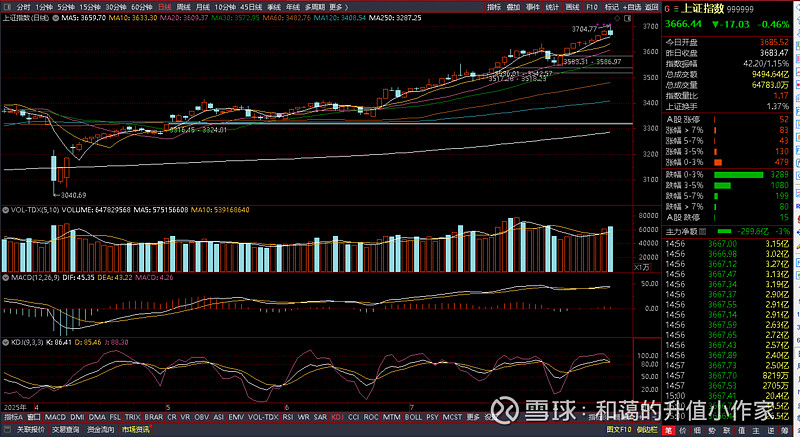Screen dimensions: 800x437
Task: Select the KDJ indicator tab
Action: pyautogui.click(x=337, y=416)
